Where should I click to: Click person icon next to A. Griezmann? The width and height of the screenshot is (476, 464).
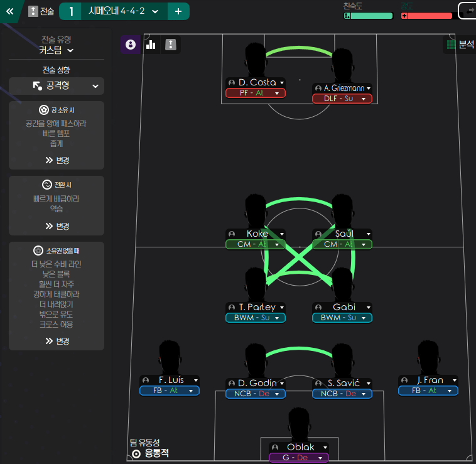[318, 89]
